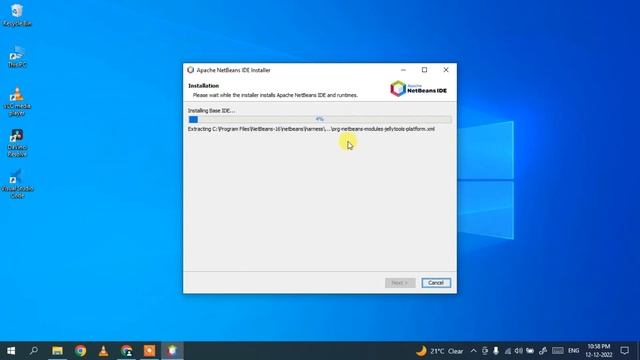This screenshot has width=640, height=360.
Task: Select the Visual Studio Code desktop shortcut
Action: point(17,184)
